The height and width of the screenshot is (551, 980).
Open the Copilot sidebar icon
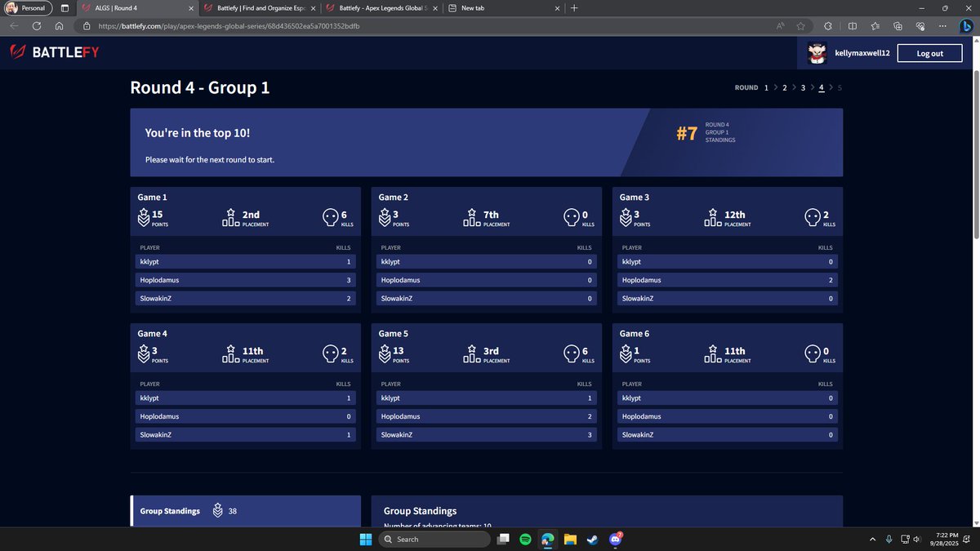tap(967, 26)
